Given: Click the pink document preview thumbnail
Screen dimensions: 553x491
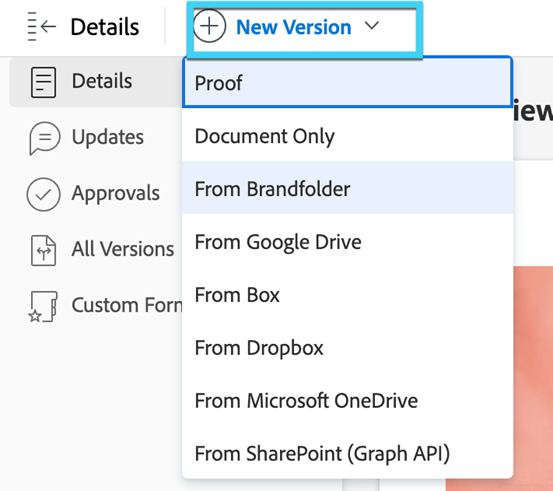Looking at the screenshot, I should 533,378.
